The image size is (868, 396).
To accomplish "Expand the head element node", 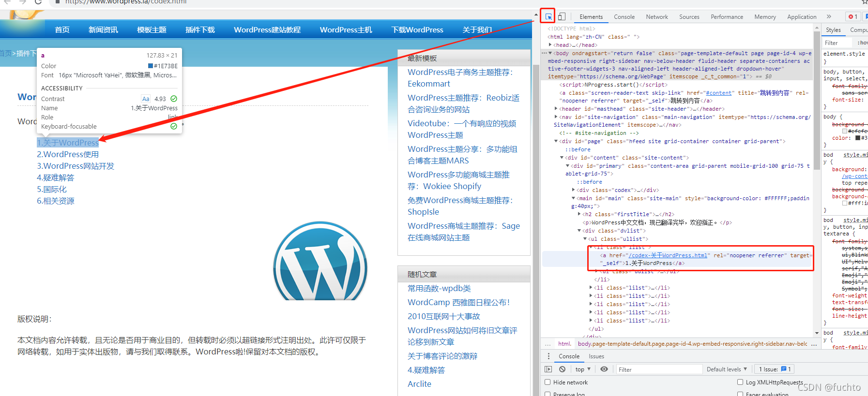I will 550,45.
